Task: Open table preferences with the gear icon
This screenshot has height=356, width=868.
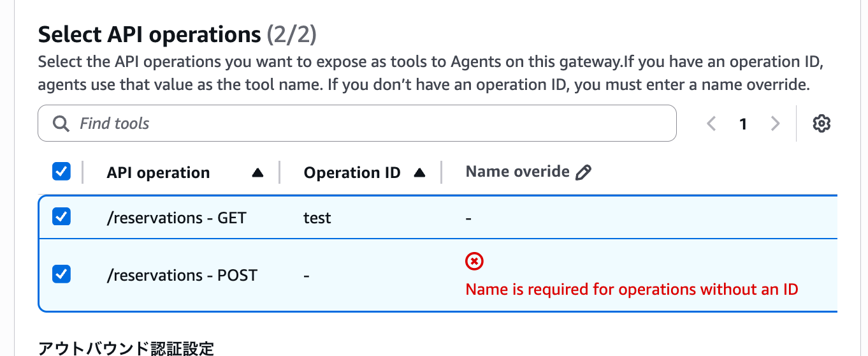Action: 821,123
